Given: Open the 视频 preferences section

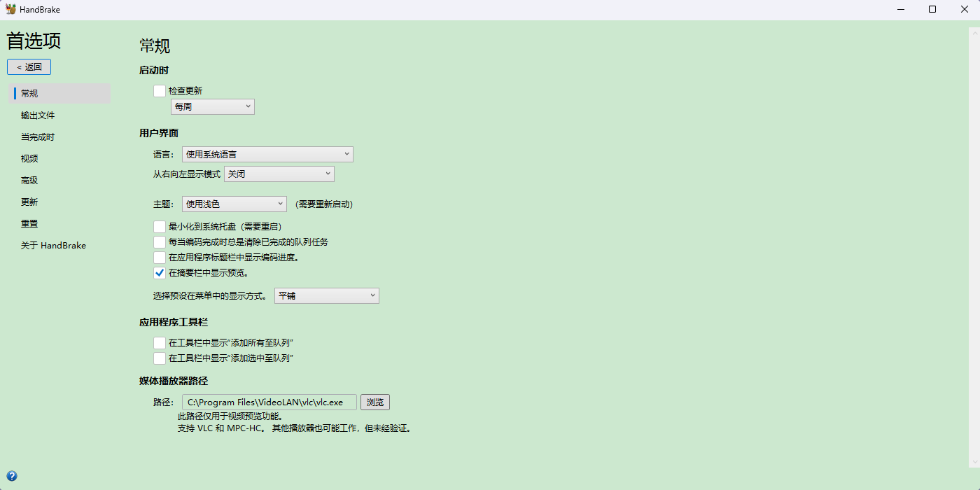Looking at the screenshot, I should point(29,159).
